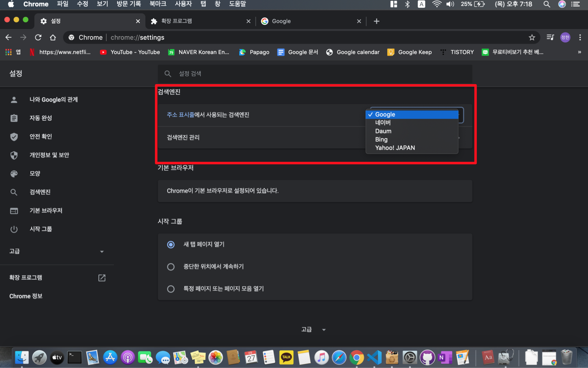Click the 주소 표시줄 link
This screenshot has height=368, width=588.
181,115
